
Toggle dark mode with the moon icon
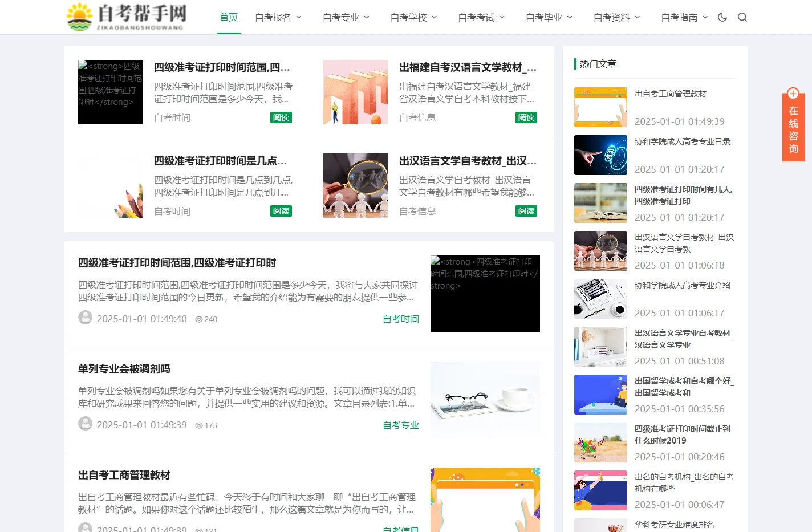click(722, 17)
